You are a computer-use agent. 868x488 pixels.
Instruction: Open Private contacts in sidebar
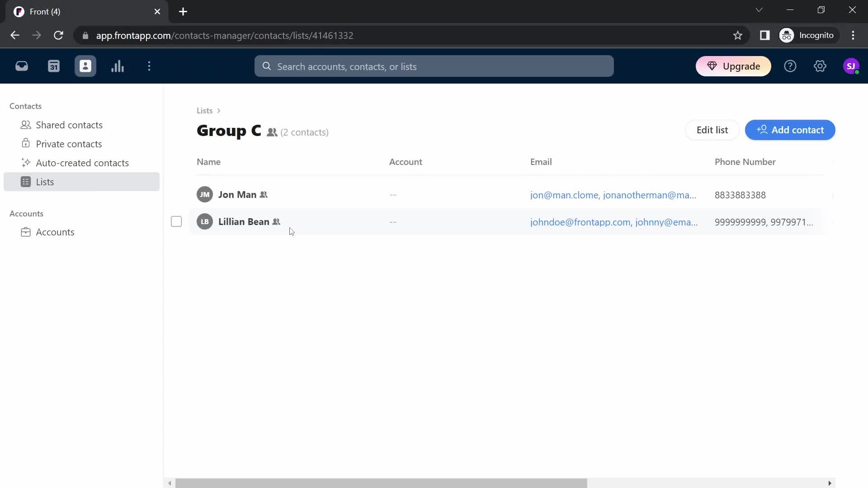69,144
